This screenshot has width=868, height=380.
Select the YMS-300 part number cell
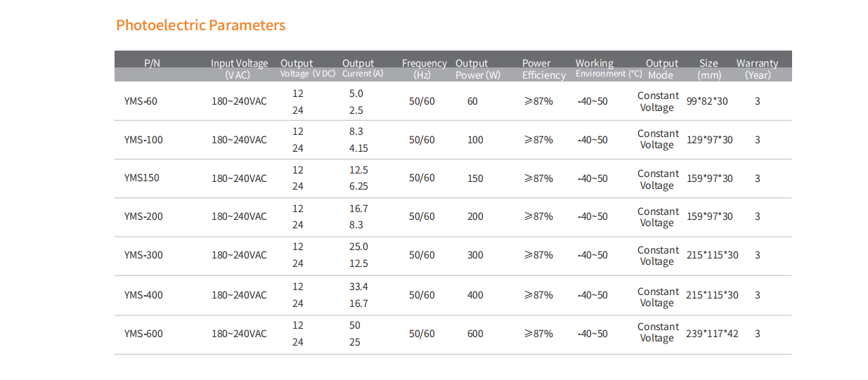143,255
